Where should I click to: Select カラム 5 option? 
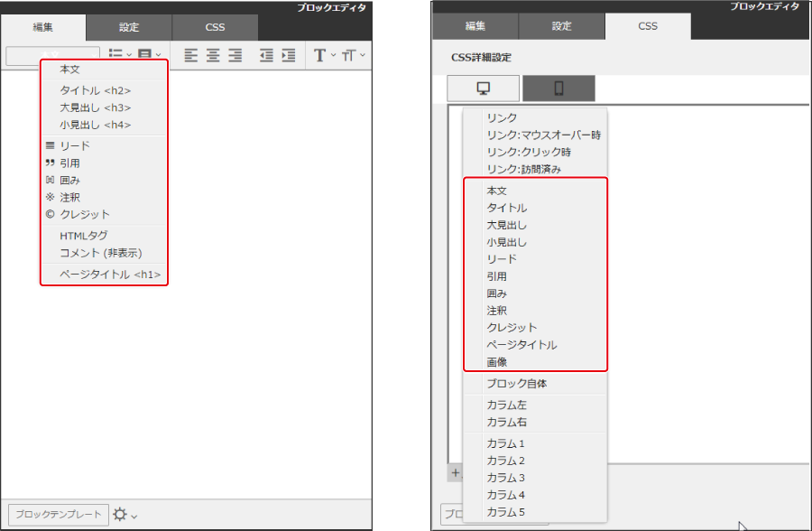point(535,512)
